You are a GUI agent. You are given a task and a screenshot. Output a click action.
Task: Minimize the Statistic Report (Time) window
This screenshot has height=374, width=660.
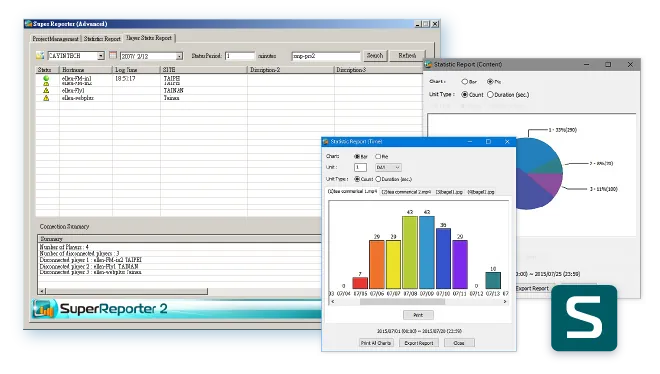point(470,142)
